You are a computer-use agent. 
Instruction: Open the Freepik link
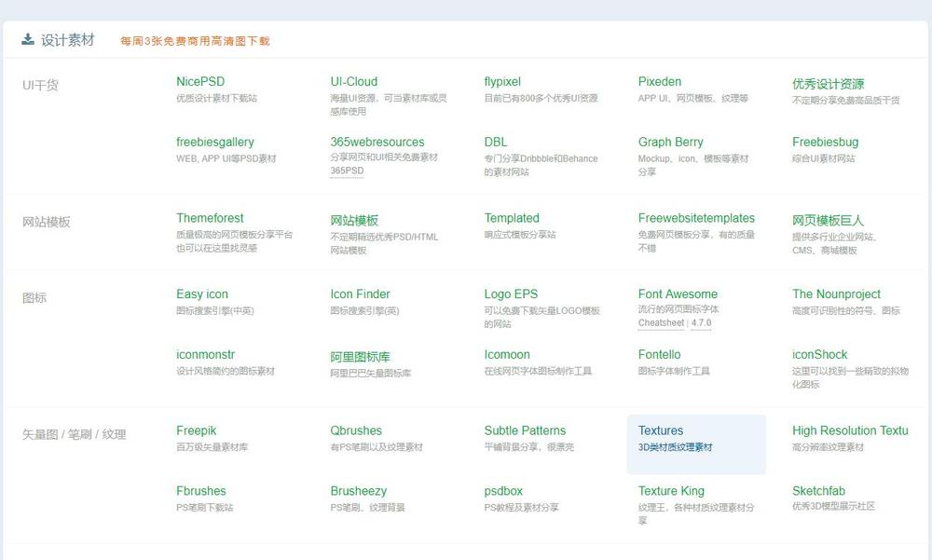pyautogui.click(x=196, y=431)
